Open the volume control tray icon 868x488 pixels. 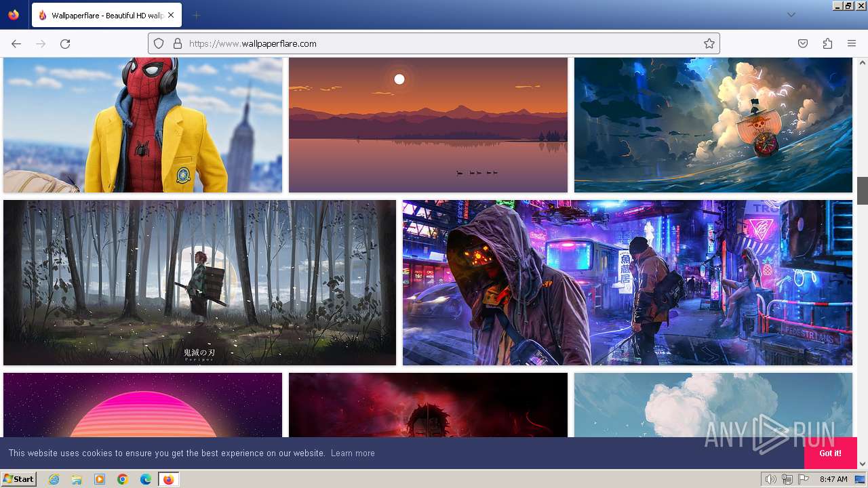click(771, 479)
